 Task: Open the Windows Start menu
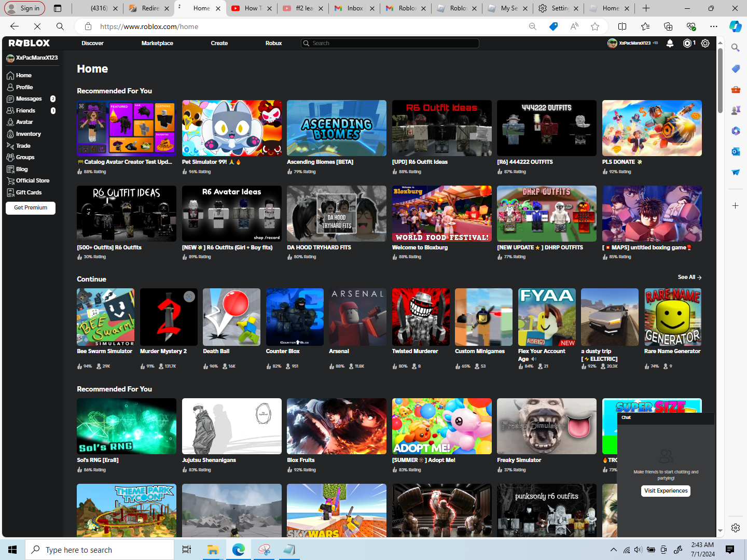coord(12,550)
